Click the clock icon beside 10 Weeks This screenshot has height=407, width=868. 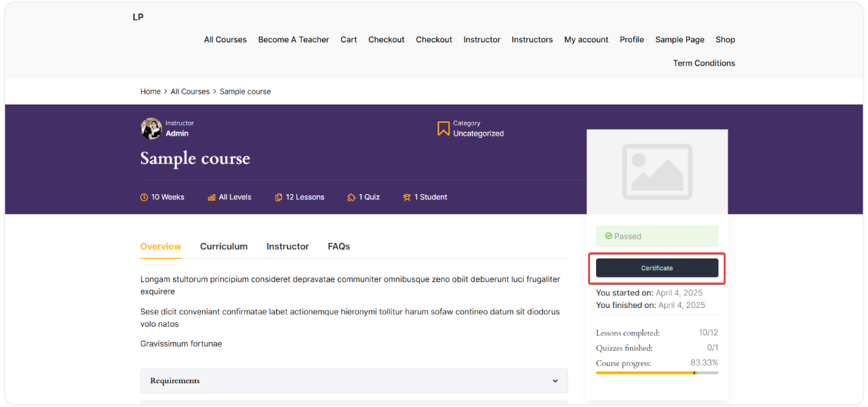click(144, 197)
